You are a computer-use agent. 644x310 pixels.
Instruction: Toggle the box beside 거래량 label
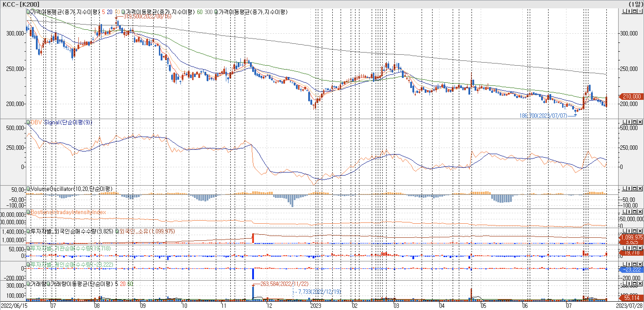coord(28,284)
